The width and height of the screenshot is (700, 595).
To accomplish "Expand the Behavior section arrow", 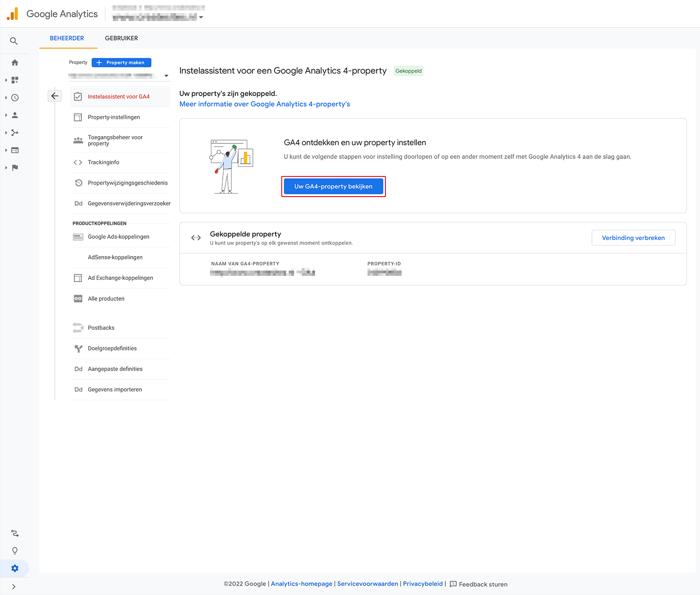I will 6,150.
